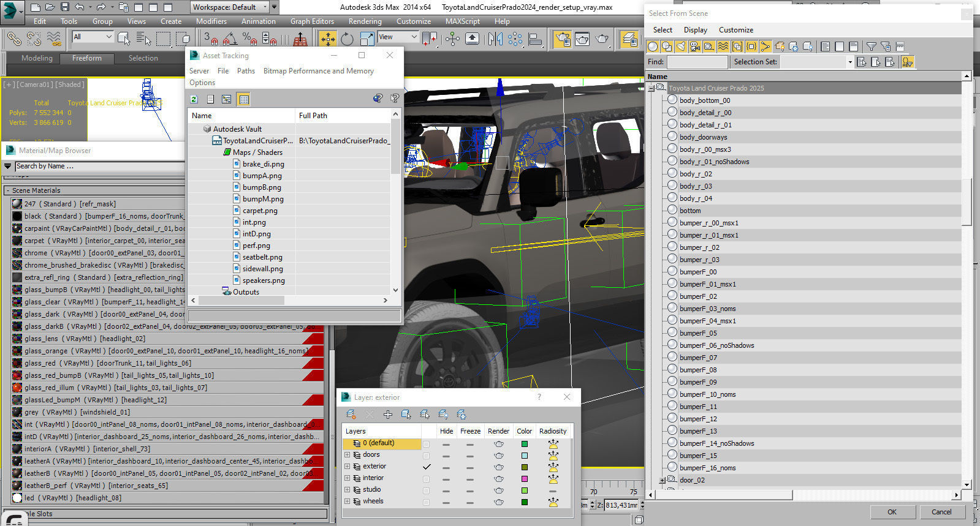Viewport: 980px width, 526px height.
Task: Toggle Freeze for the doors layer
Action: [x=469, y=456]
